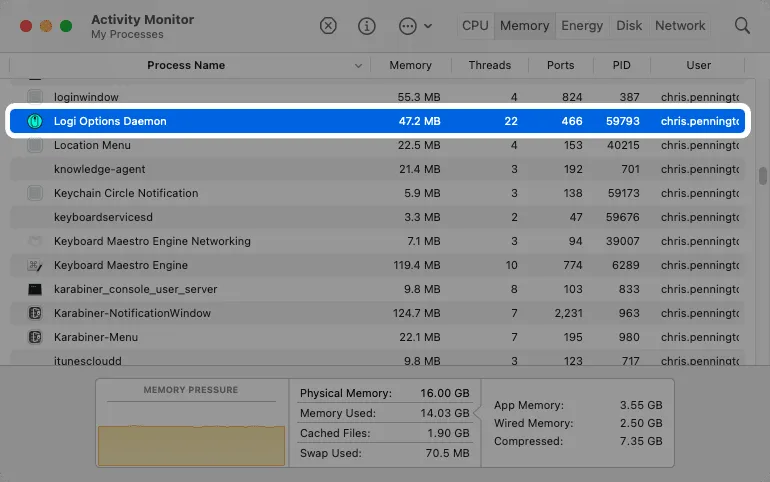Click the Karabiner-Menu app icon
Image resolution: width=770 pixels, height=482 pixels.
coord(35,337)
